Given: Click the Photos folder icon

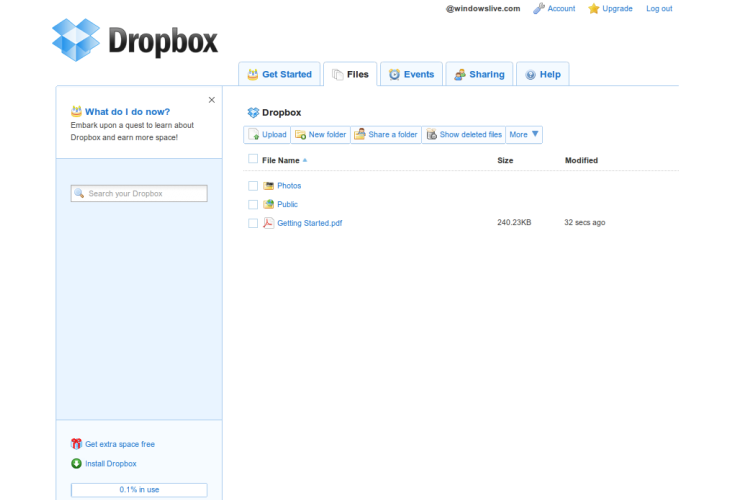Looking at the screenshot, I should (x=269, y=186).
